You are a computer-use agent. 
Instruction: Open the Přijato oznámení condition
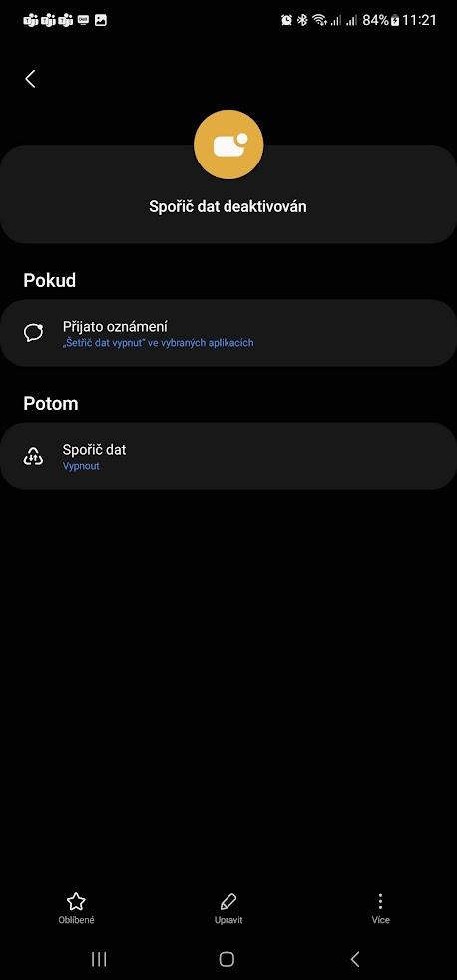(x=228, y=333)
